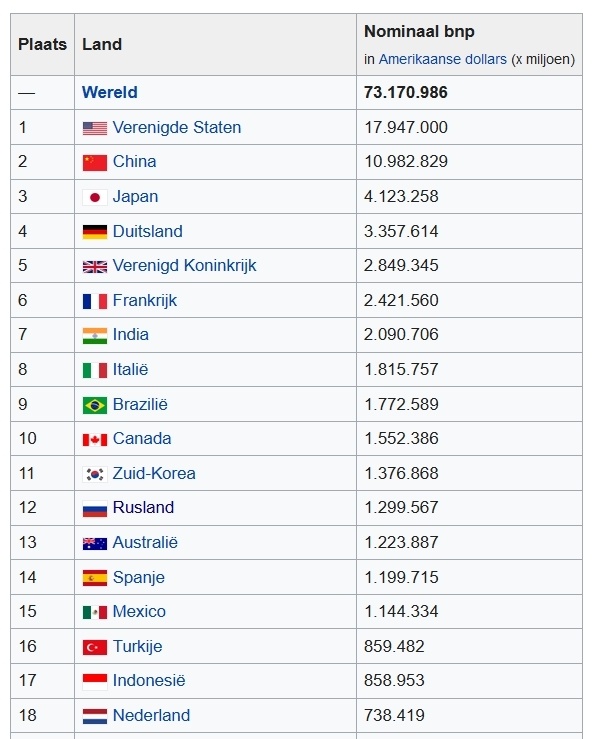Click the Plaats column header

[42, 44]
